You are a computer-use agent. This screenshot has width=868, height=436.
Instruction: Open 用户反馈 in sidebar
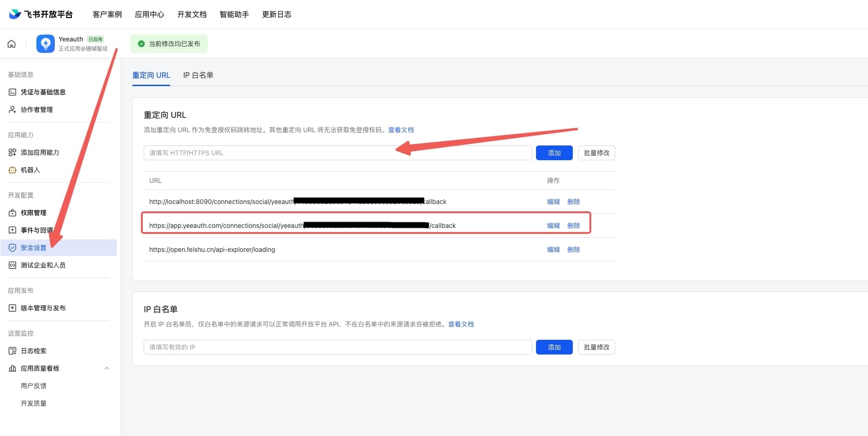(x=34, y=386)
